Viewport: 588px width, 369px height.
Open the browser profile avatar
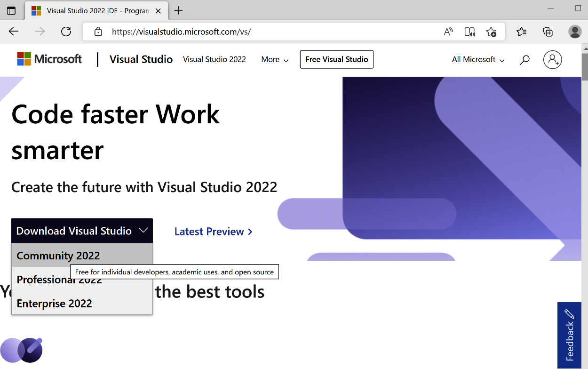click(575, 32)
